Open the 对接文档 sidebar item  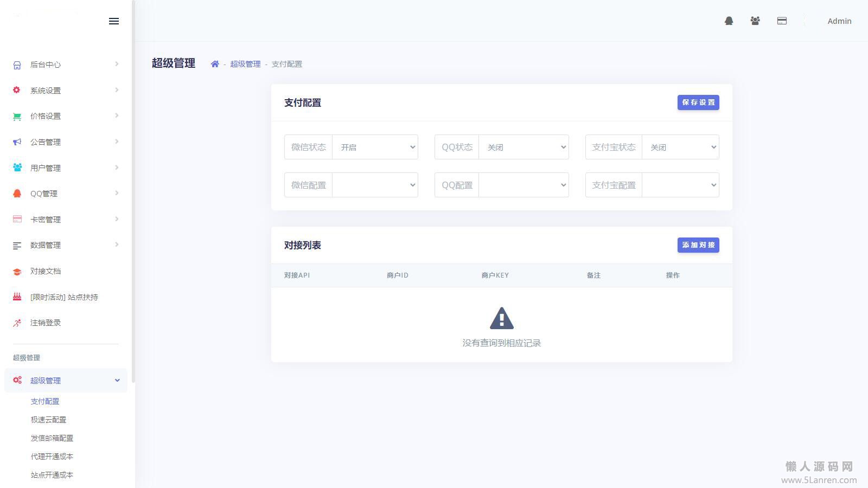[66, 271]
